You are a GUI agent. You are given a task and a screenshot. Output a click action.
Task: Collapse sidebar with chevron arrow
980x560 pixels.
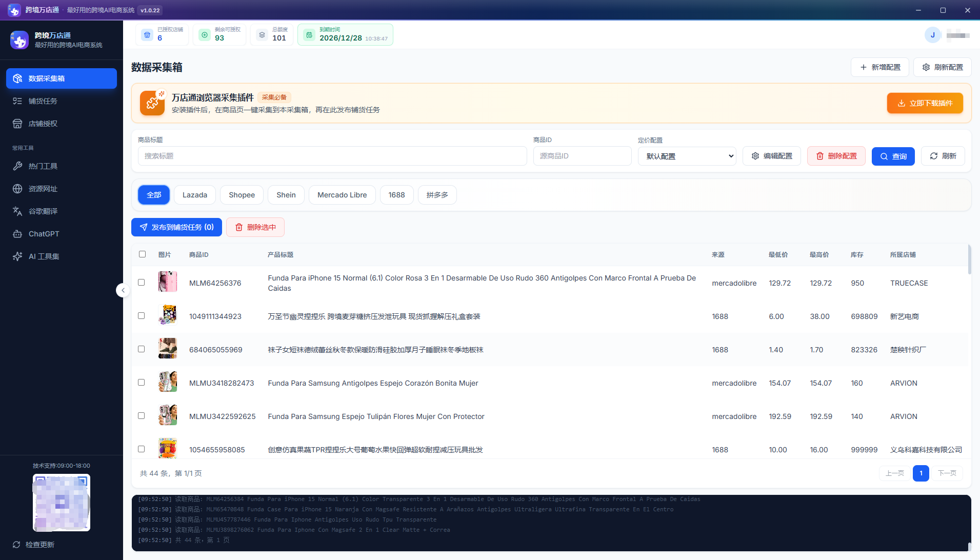[123, 290]
